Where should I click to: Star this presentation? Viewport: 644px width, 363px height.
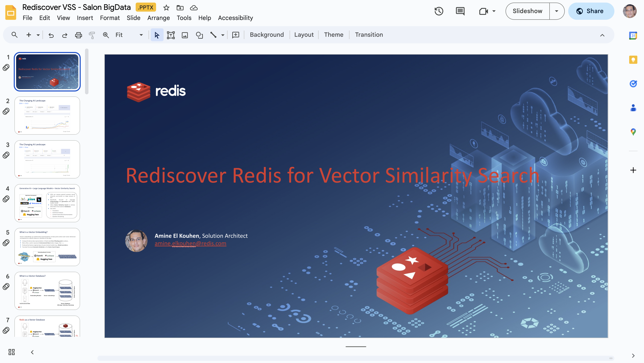(x=166, y=8)
